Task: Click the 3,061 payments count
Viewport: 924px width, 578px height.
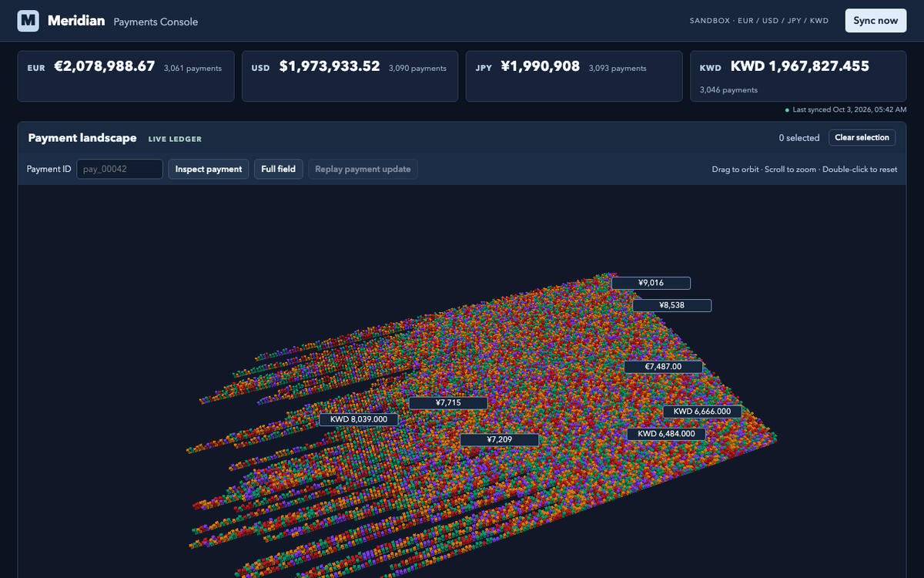Action: (192, 69)
